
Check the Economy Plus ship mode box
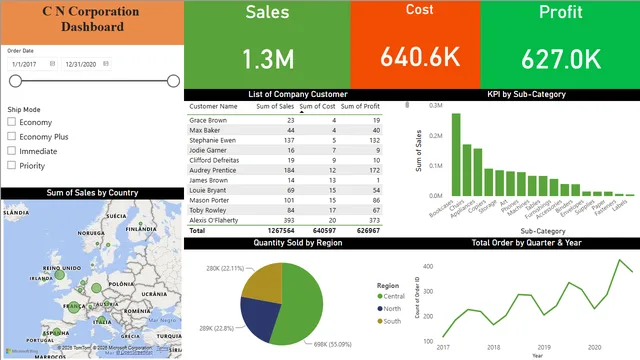(x=11, y=136)
